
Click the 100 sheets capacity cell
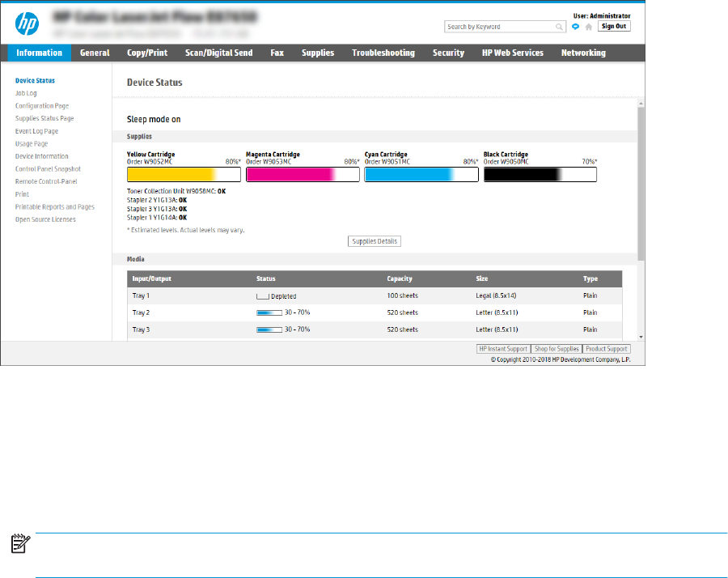(403, 296)
